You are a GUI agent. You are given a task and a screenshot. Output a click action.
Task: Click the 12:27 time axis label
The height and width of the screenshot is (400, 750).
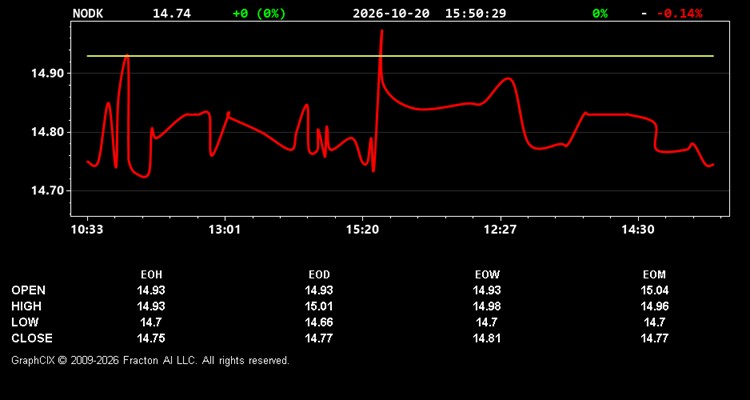[500, 230]
